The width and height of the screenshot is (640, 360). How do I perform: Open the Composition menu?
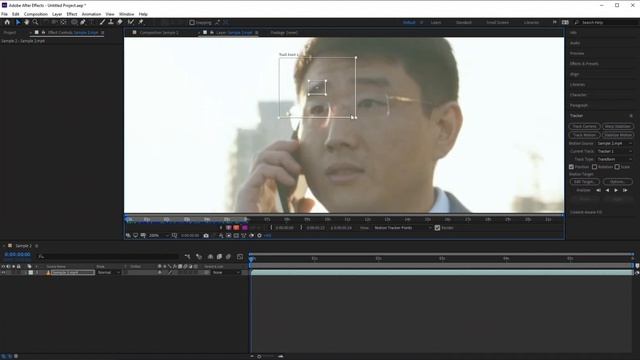click(36, 14)
